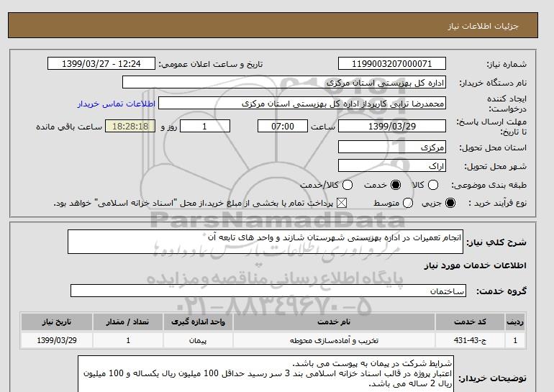
Task: Click the buyer organization name field
Action: tap(284, 82)
